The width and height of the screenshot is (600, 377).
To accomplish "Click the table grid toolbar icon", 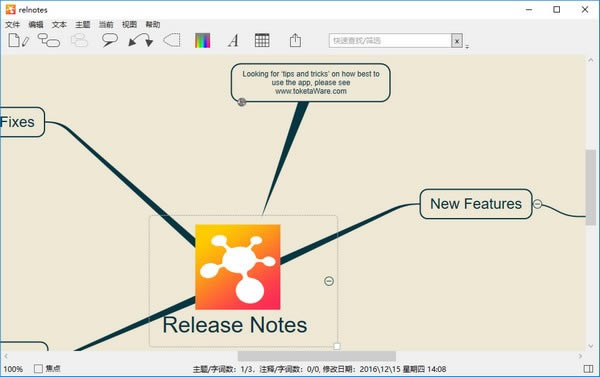I will tap(262, 40).
